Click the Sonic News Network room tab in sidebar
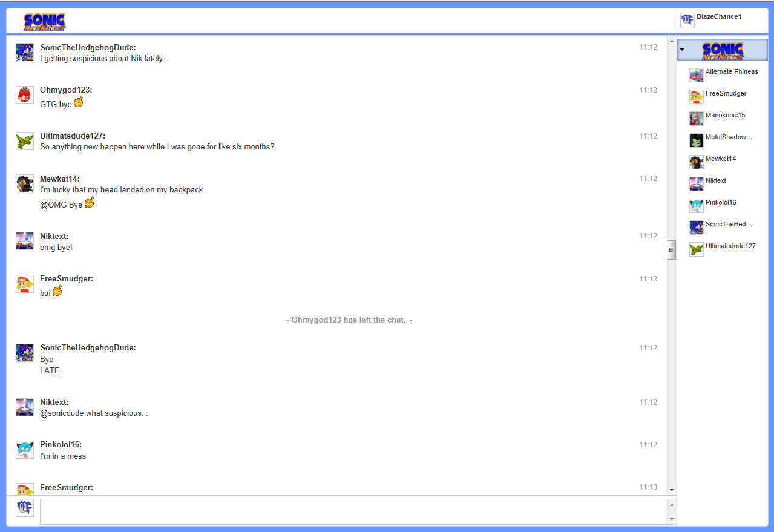The width and height of the screenshot is (774, 532). 723,50
